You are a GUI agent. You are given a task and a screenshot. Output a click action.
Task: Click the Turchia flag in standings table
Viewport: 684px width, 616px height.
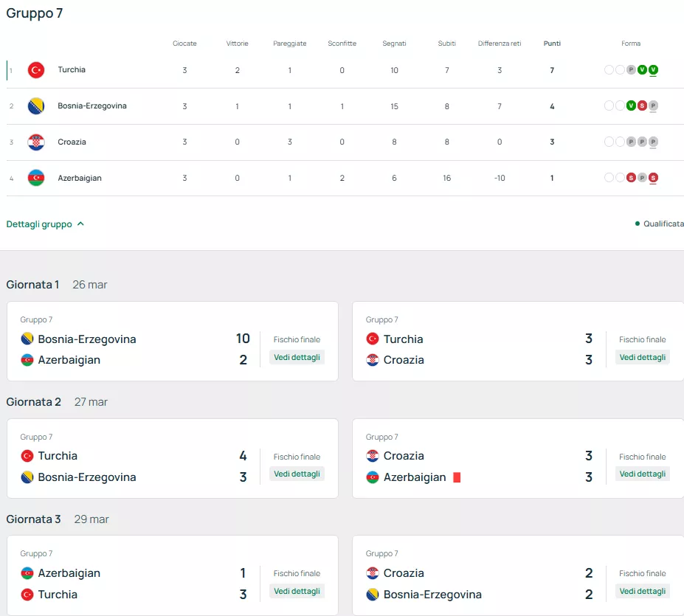[x=36, y=70]
